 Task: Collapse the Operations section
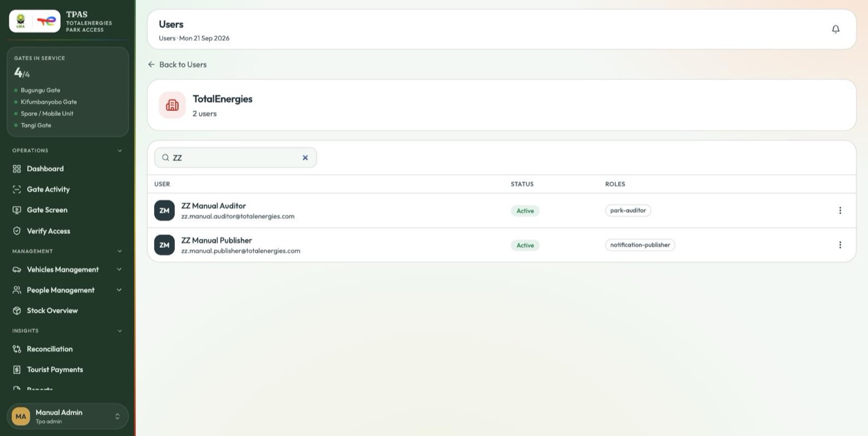click(119, 151)
